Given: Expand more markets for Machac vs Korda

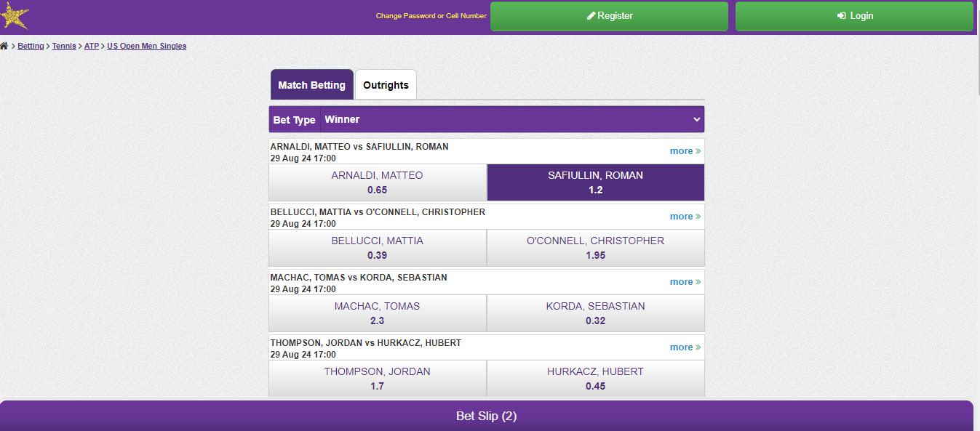Looking at the screenshot, I should click(684, 281).
